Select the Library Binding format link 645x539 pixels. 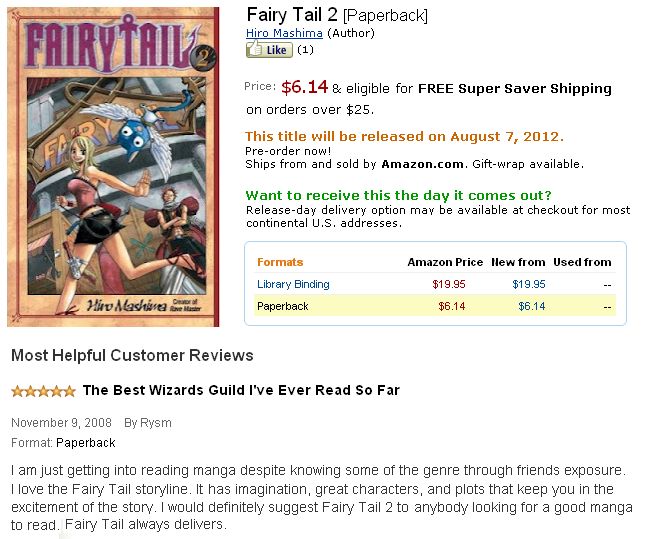293,284
